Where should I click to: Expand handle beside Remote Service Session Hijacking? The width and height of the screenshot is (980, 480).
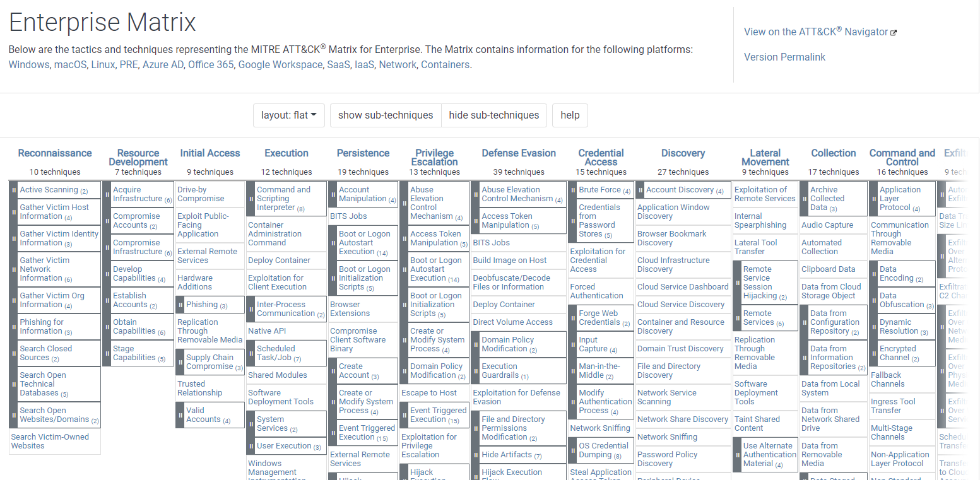(737, 283)
